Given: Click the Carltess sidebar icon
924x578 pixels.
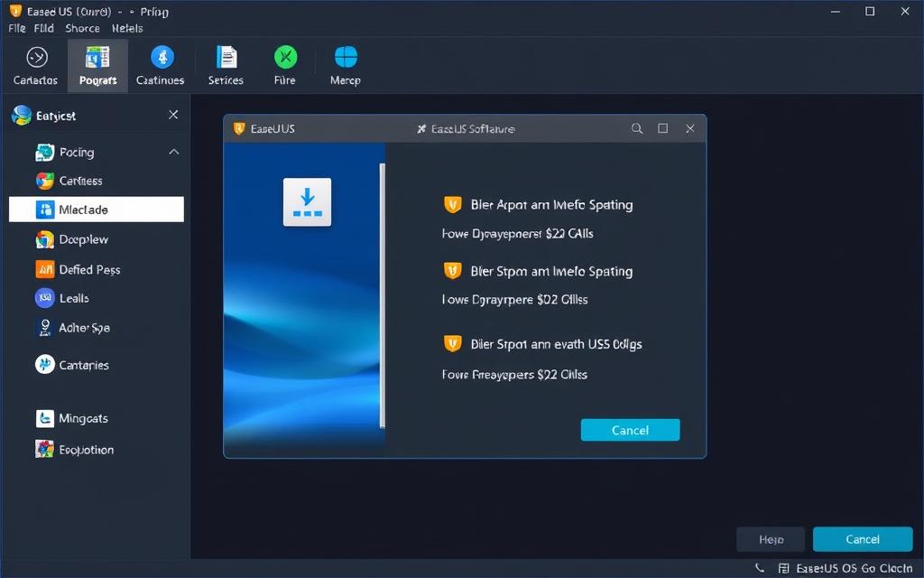Looking at the screenshot, I should [45, 181].
